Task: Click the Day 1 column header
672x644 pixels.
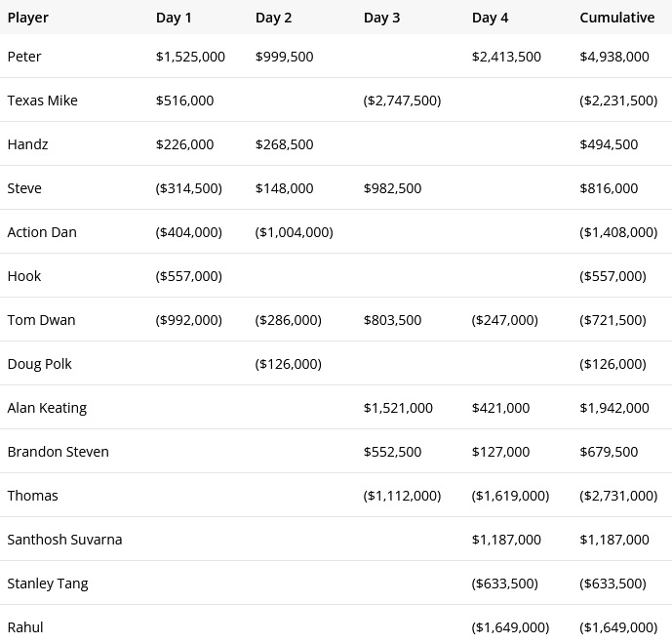Action: (x=175, y=18)
